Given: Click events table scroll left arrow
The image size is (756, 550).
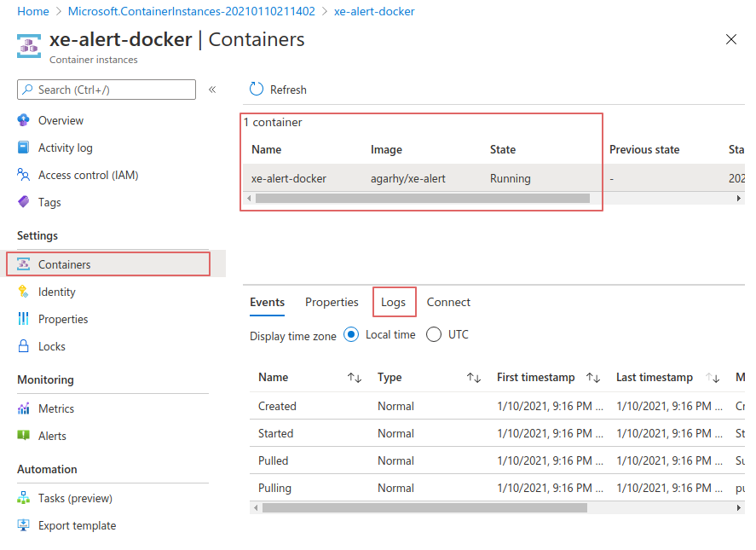Looking at the screenshot, I should coord(256,507).
